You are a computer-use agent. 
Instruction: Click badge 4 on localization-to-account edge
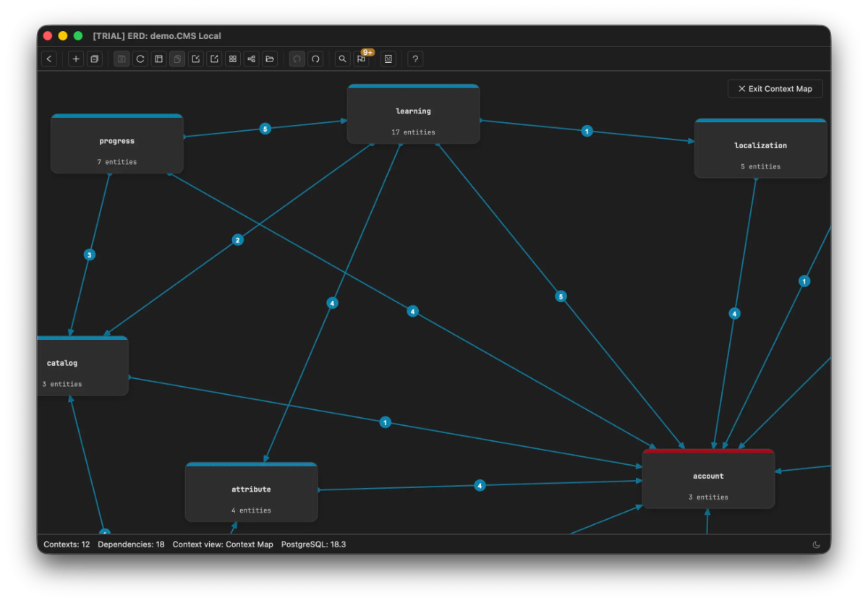click(x=735, y=314)
